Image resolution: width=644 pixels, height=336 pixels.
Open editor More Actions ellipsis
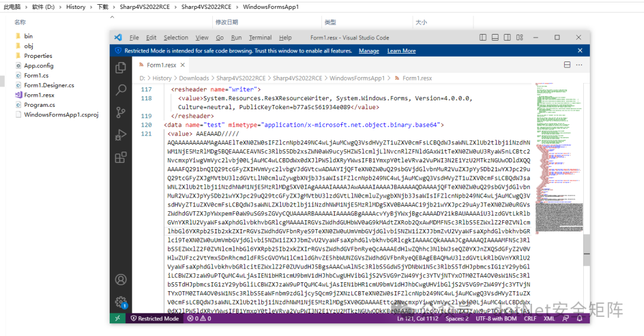click(579, 65)
